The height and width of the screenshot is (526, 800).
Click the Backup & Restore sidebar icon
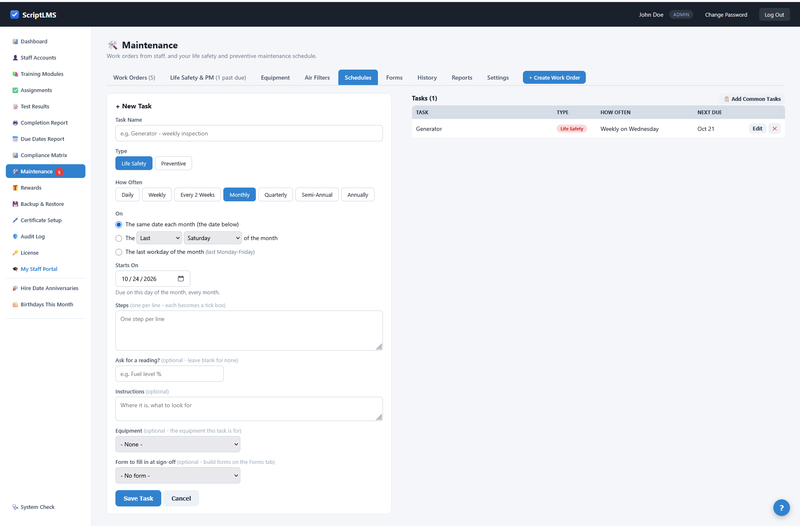(15, 204)
